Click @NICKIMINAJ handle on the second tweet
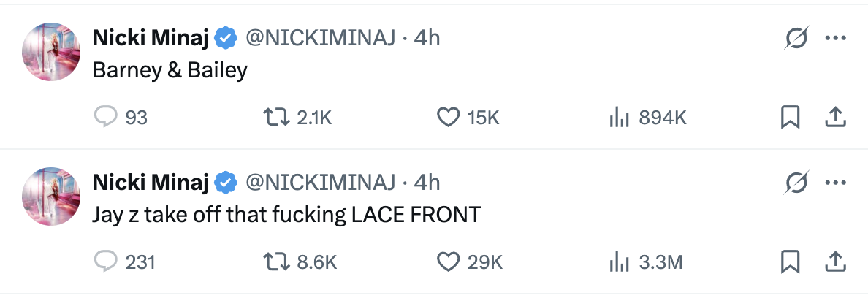 (321, 182)
